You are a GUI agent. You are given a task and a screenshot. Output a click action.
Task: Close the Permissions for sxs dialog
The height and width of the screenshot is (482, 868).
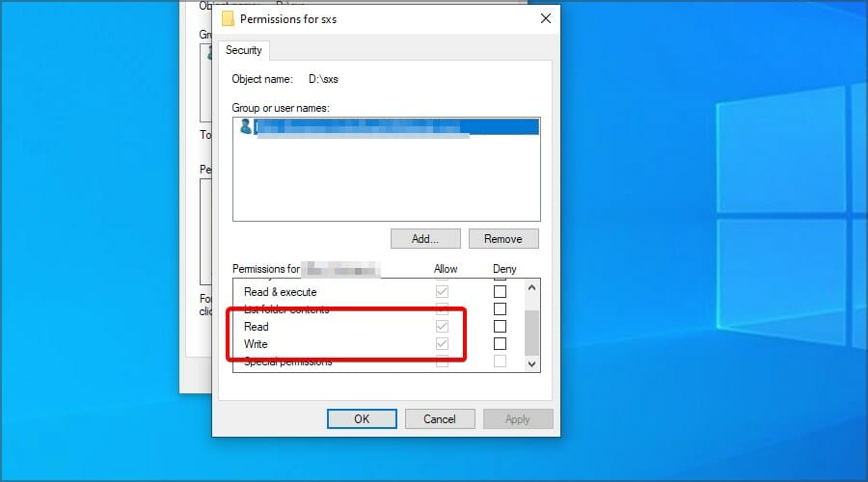coord(545,18)
